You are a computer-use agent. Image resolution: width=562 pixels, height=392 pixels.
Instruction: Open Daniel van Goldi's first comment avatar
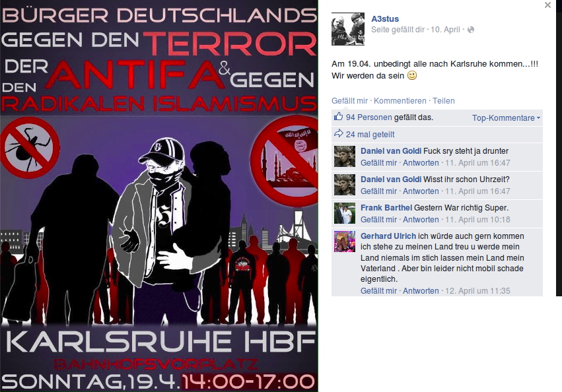345,156
